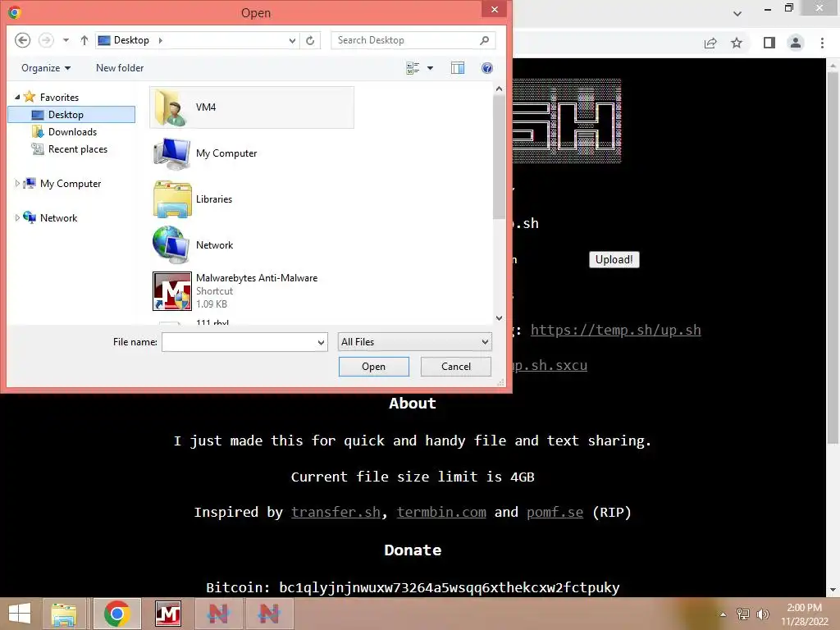840x630 pixels.
Task: Open the Windows Start button
Action: tap(20, 614)
